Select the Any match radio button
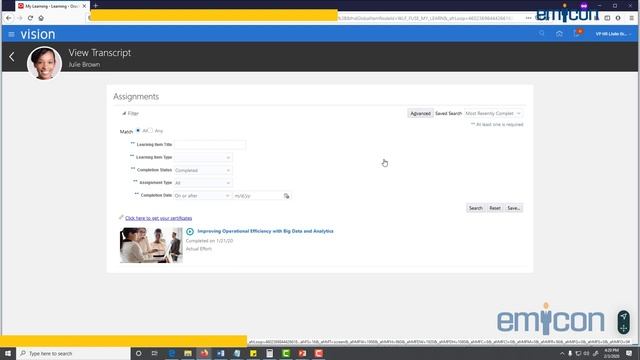 (151, 131)
